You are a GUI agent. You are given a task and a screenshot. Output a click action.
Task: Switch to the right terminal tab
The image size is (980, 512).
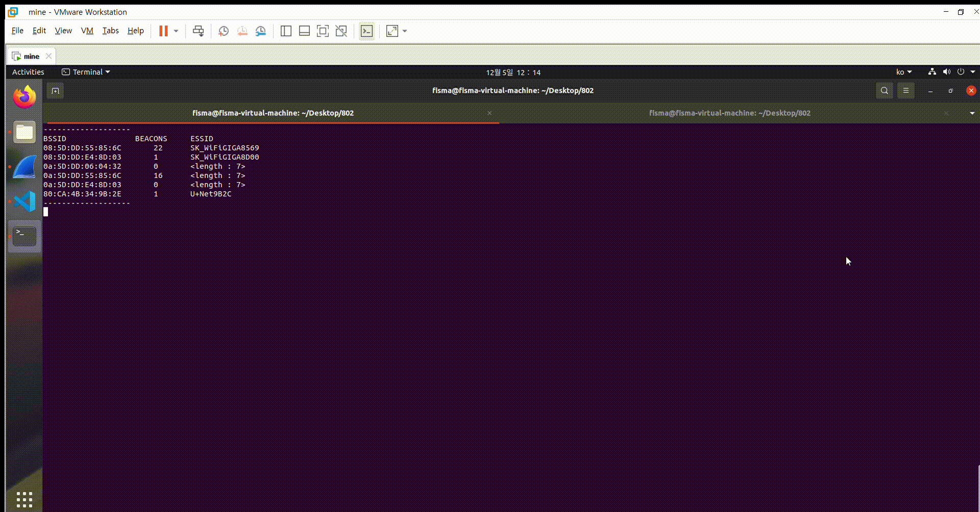[x=729, y=113]
